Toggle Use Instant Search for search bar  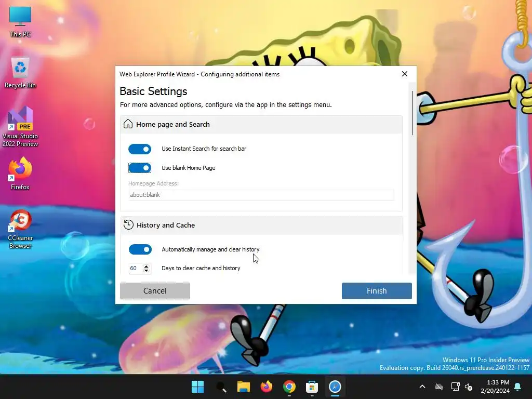[x=140, y=149]
